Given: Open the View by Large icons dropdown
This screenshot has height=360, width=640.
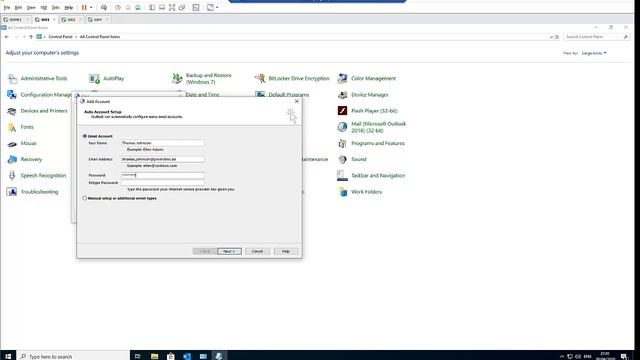Looking at the screenshot, I should pyautogui.click(x=594, y=53).
